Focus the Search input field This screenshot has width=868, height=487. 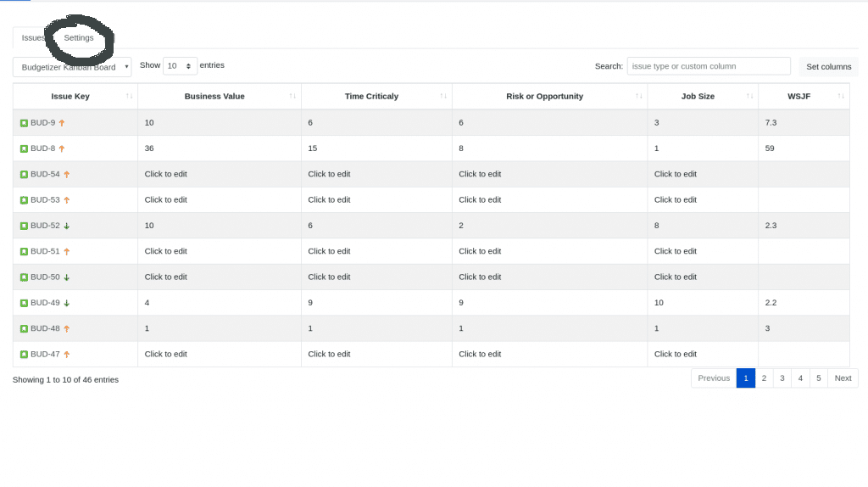[x=709, y=66]
